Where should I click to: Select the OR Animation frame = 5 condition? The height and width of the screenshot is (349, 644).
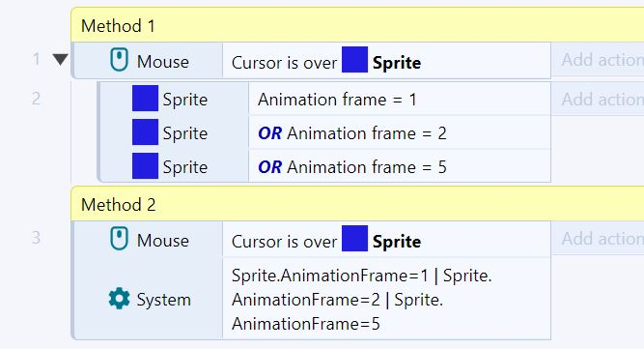tap(400, 166)
